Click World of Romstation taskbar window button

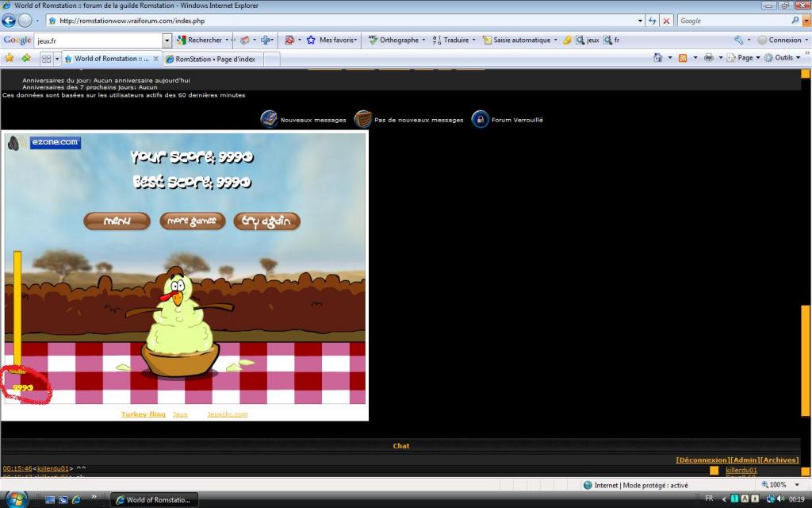click(x=155, y=500)
